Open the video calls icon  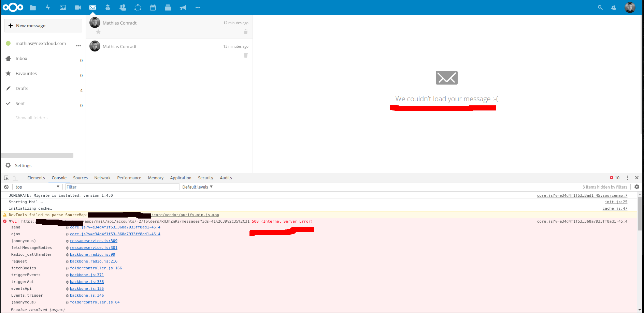78,8
